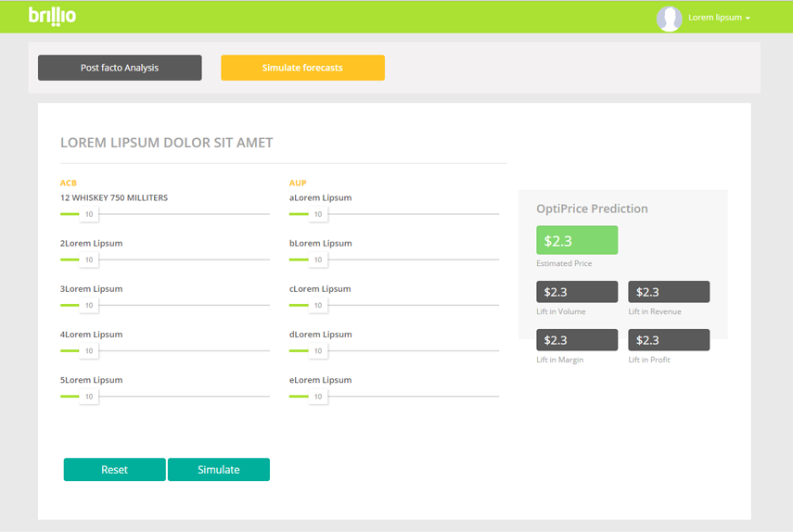The image size is (793, 532).
Task: Click the 5Lorem Lipsum slider handle
Action: (x=89, y=397)
